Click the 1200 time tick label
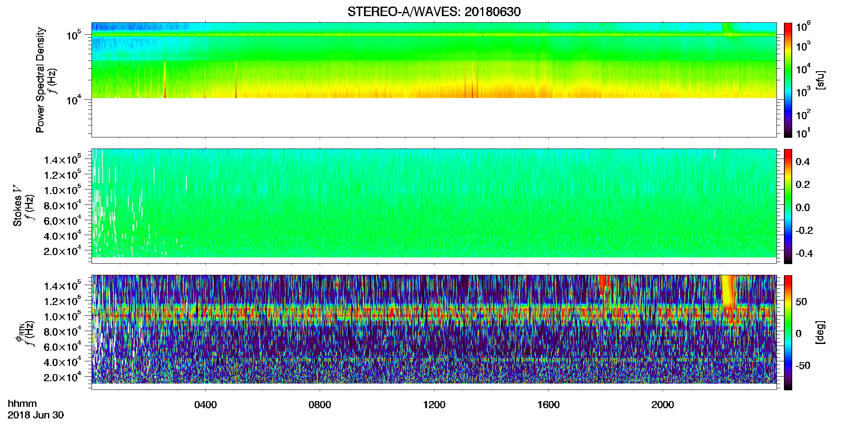This screenshot has height=447, width=868. [x=434, y=405]
